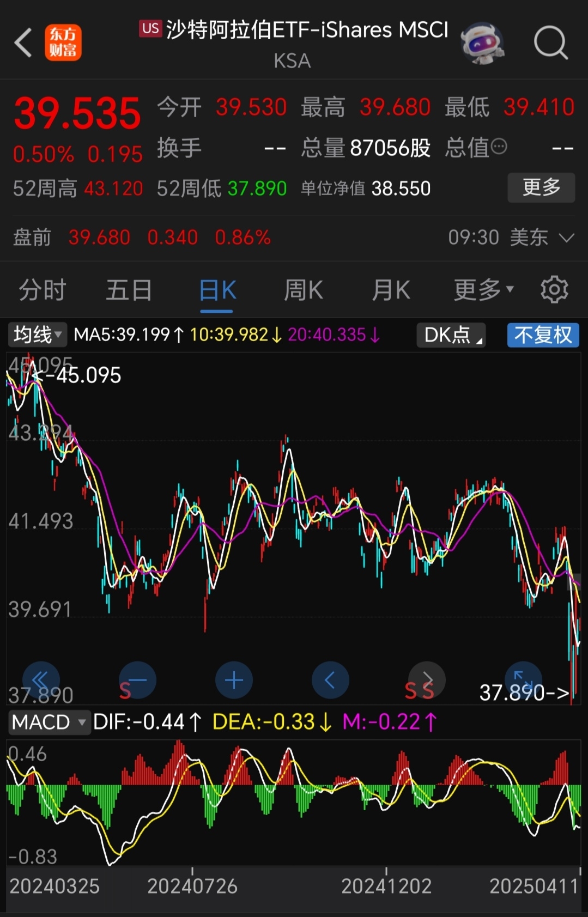Tap the 41.493 price axis label

click(x=40, y=521)
